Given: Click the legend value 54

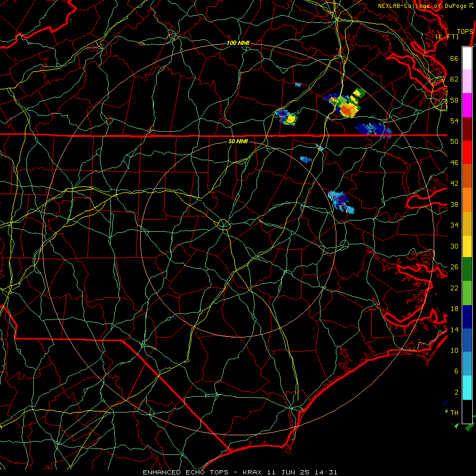Looking at the screenshot, I should (x=454, y=121).
